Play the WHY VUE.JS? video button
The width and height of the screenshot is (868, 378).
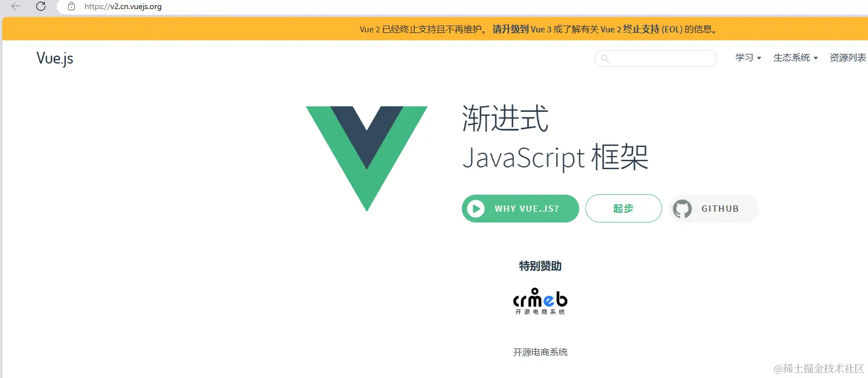520,208
